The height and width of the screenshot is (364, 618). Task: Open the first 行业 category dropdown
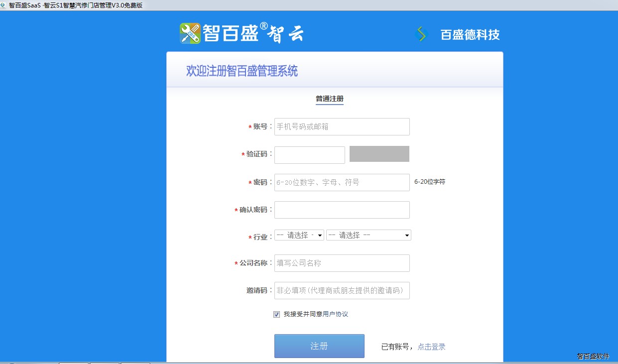click(299, 235)
